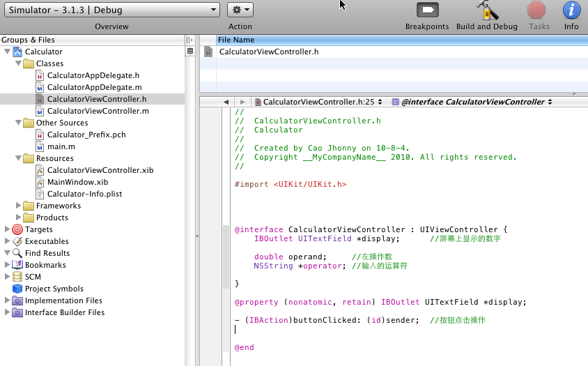
Task: Select MainWindow.xib file icon
Action: 40,182
